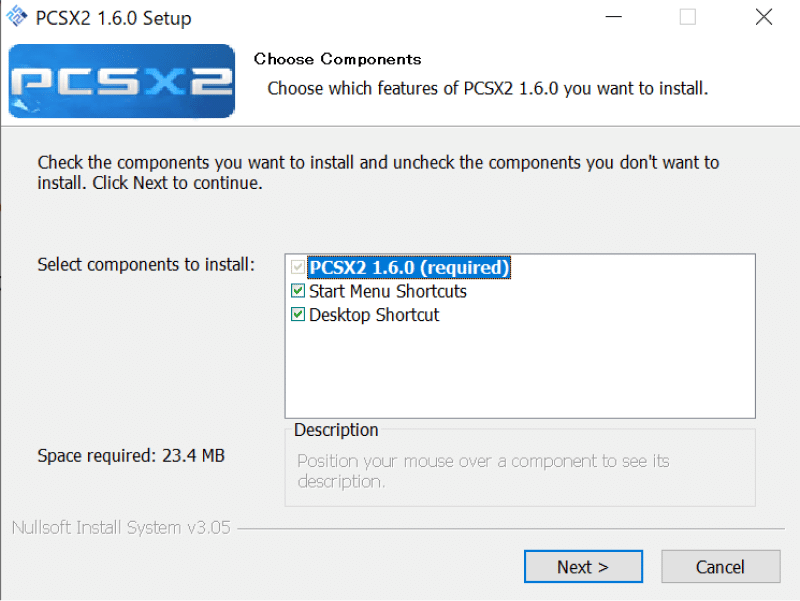Select the Start Menu Shortcuts list entry
Screen dimensions: 800x601
389,291
